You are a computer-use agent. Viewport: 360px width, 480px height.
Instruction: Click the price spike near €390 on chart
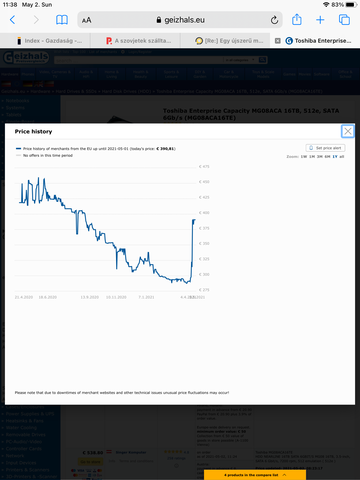[194, 220]
